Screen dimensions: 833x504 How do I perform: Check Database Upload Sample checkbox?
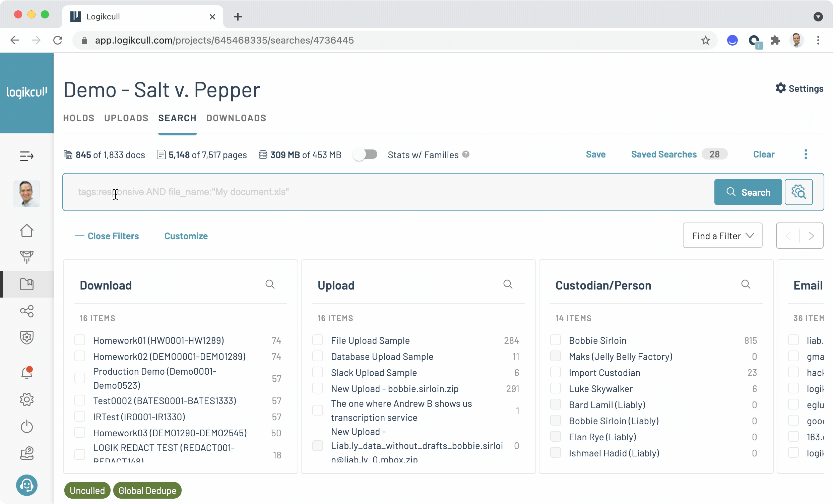pos(318,356)
